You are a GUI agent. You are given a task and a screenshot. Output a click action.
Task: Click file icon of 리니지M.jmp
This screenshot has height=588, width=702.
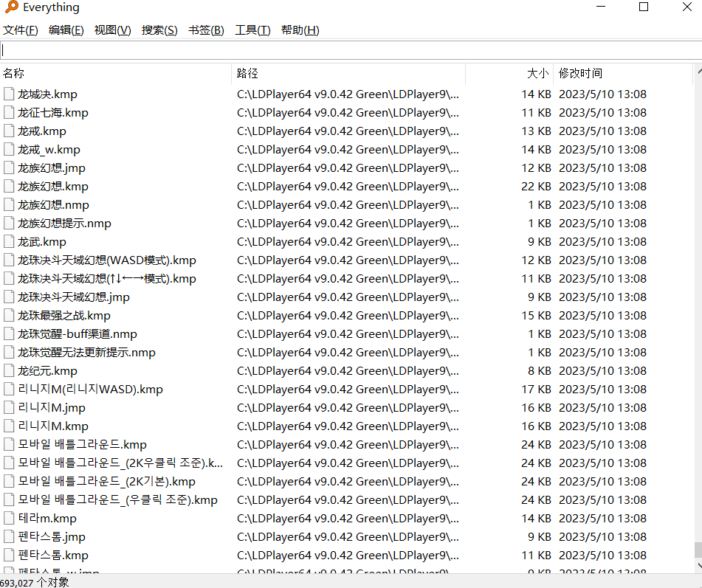coord(9,408)
